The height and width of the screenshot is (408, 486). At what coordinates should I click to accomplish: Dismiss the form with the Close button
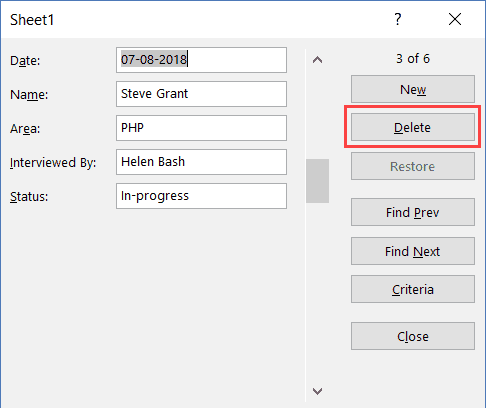pyautogui.click(x=413, y=336)
